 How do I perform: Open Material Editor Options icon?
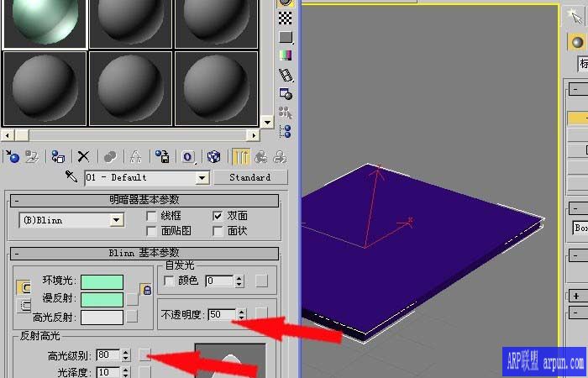286,94
